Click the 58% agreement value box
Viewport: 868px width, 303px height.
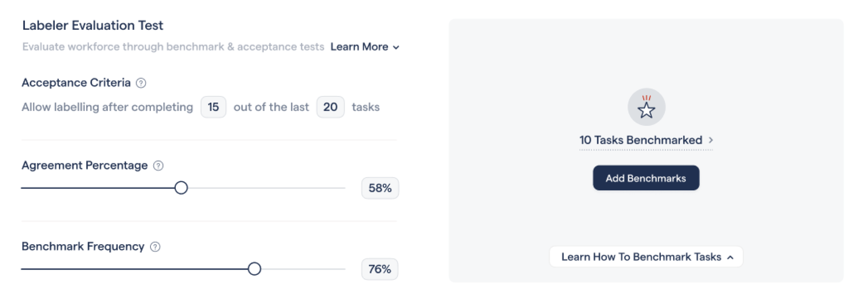tap(380, 188)
